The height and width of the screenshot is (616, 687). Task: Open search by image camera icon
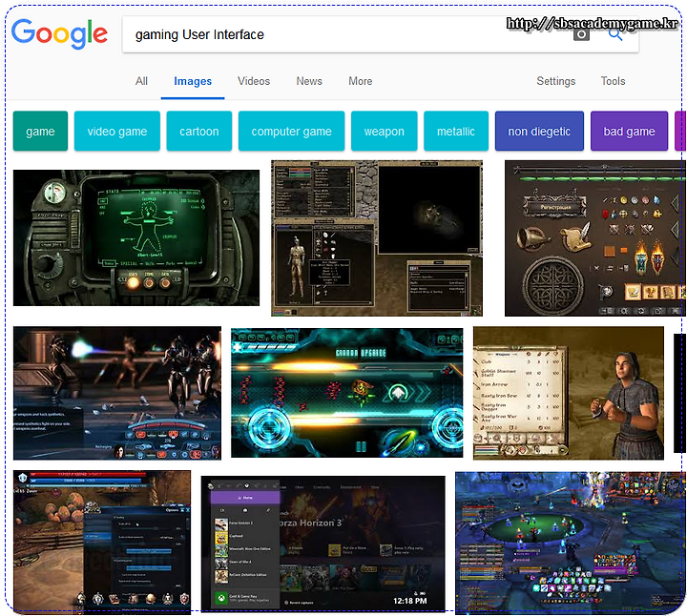point(581,34)
